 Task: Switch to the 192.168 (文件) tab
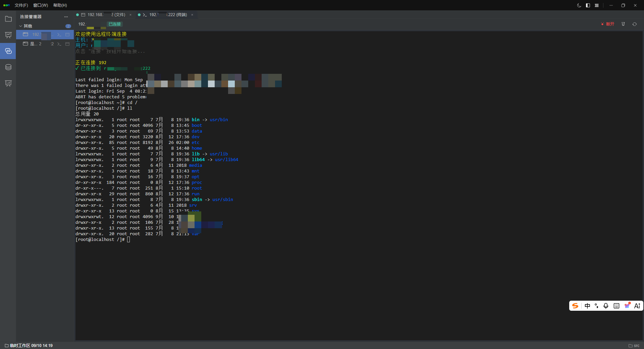pyautogui.click(x=103, y=15)
